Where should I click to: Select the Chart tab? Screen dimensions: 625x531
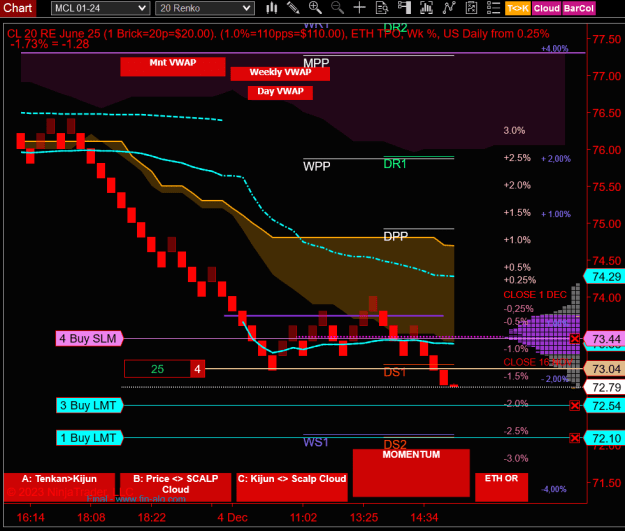click(x=18, y=8)
